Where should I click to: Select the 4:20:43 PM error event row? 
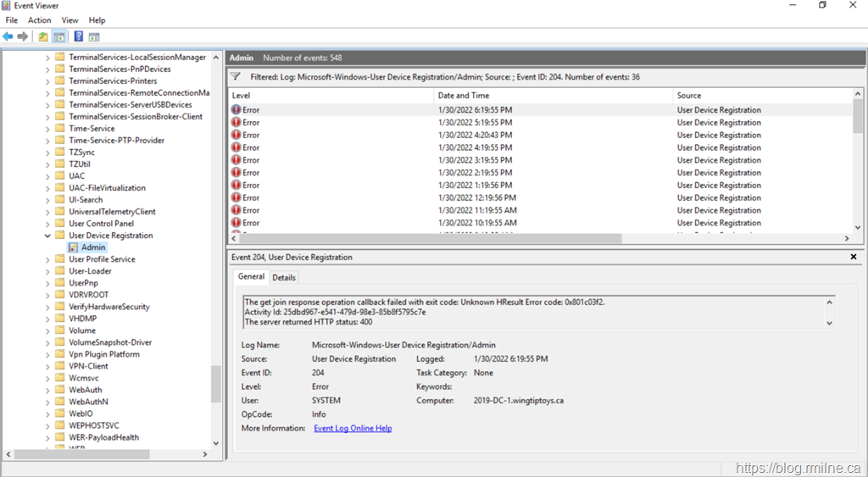tap(475, 135)
